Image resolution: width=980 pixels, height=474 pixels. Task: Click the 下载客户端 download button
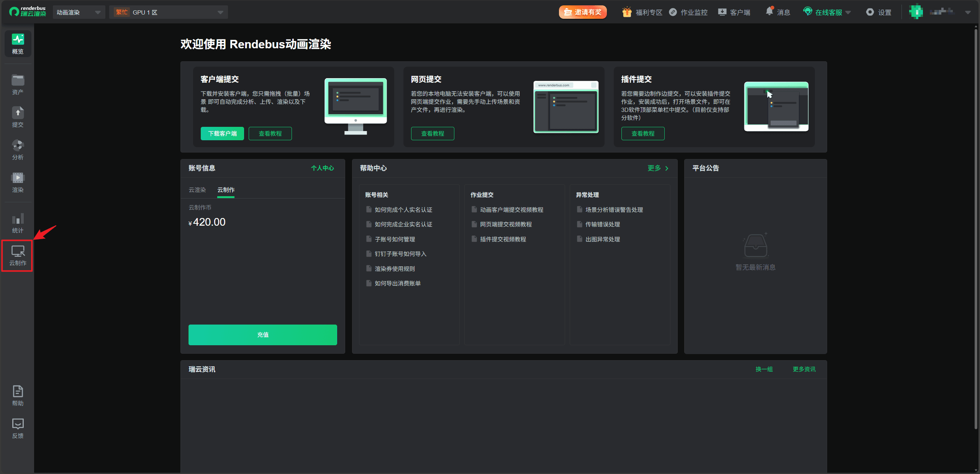point(222,133)
